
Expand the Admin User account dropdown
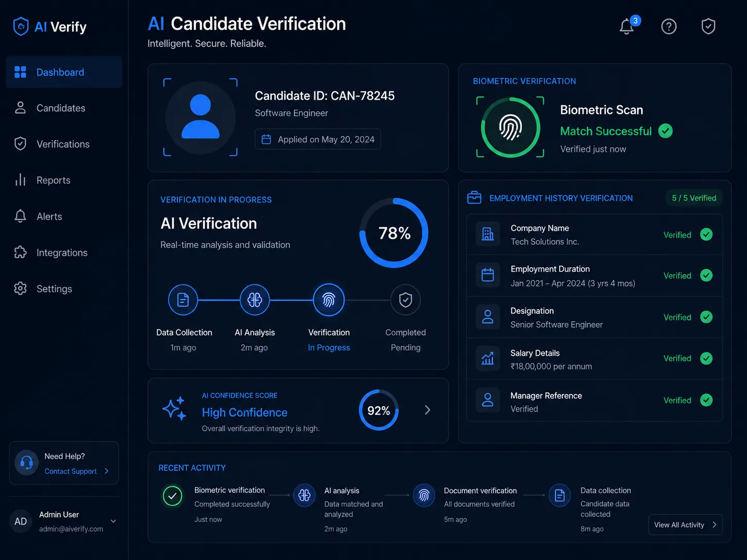point(113,521)
